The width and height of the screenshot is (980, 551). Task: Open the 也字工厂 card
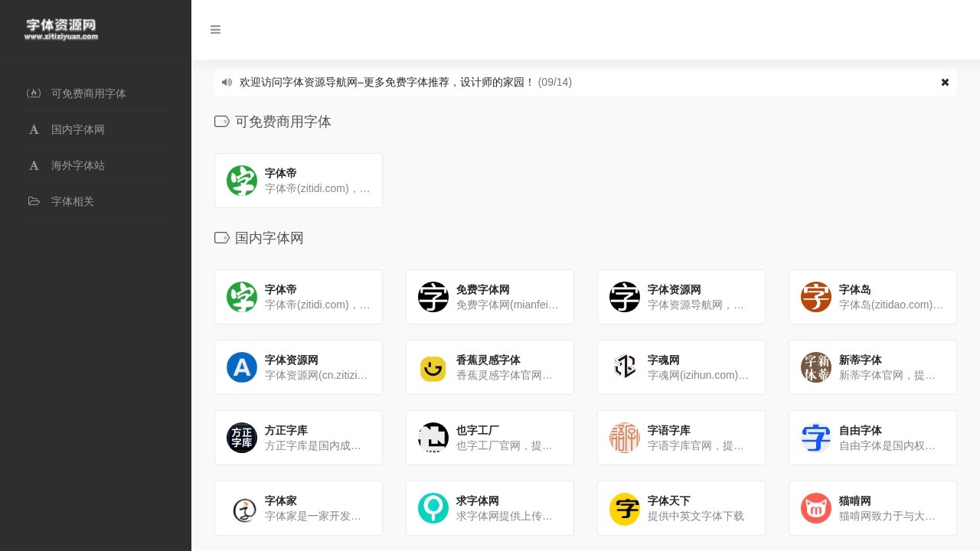point(490,438)
